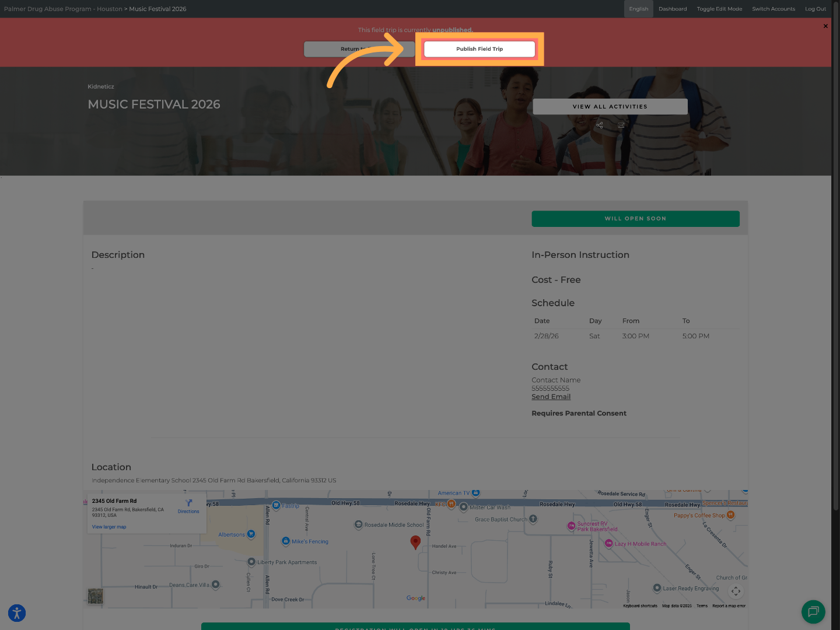The image size is (840, 630).
Task: Click the Albertsons shopping cart marker
Action: click(251, 534)
